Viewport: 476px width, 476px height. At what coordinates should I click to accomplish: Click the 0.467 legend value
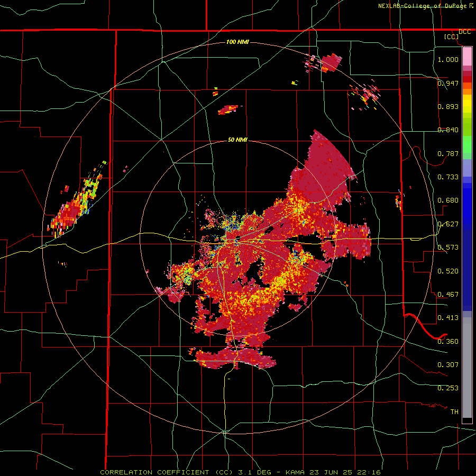tap(448, 295)
